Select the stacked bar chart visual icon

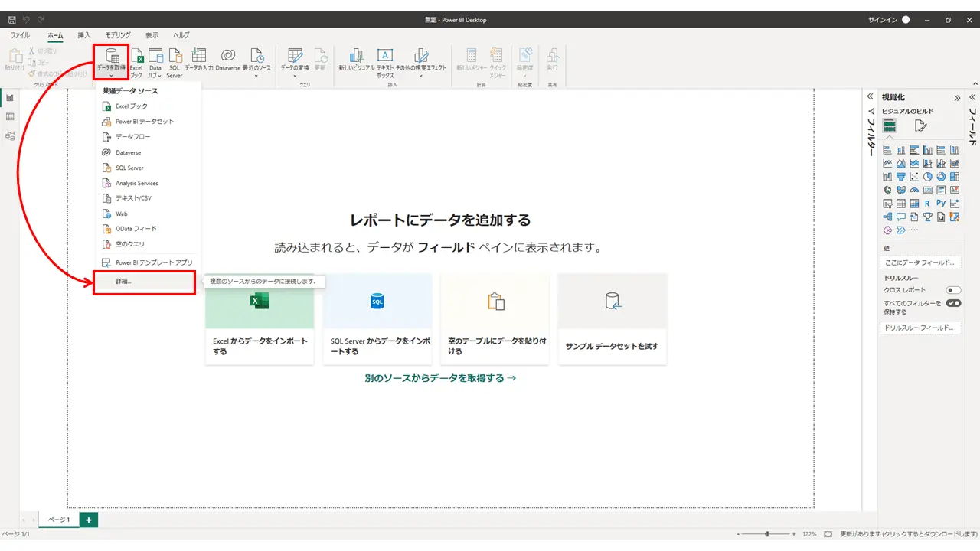point(887,150)
